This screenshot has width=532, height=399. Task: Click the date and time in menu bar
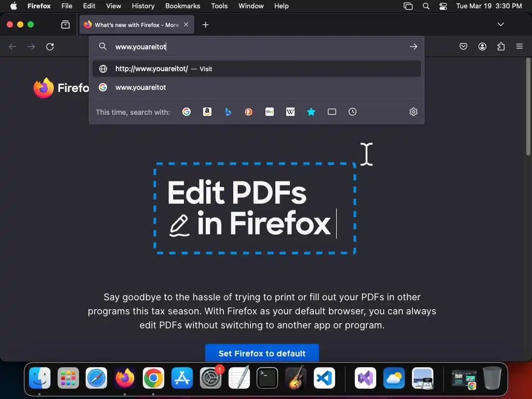click(x=489, y=6)
